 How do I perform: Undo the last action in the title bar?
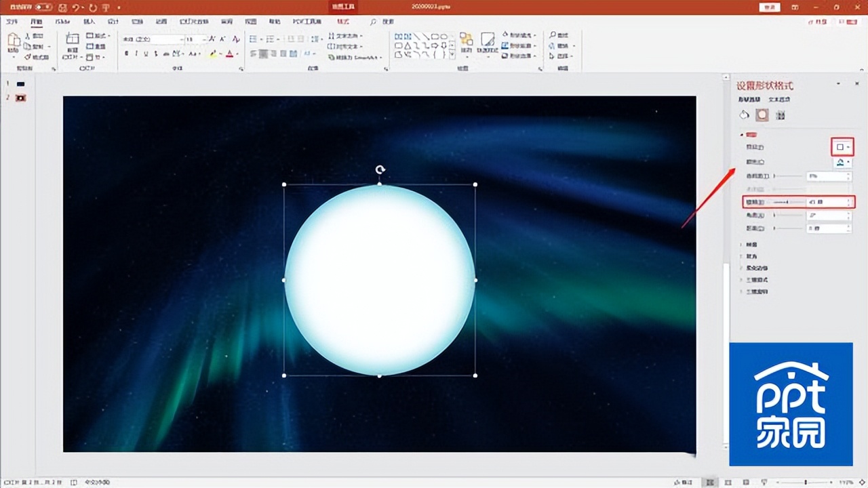[x=76, y=7]
